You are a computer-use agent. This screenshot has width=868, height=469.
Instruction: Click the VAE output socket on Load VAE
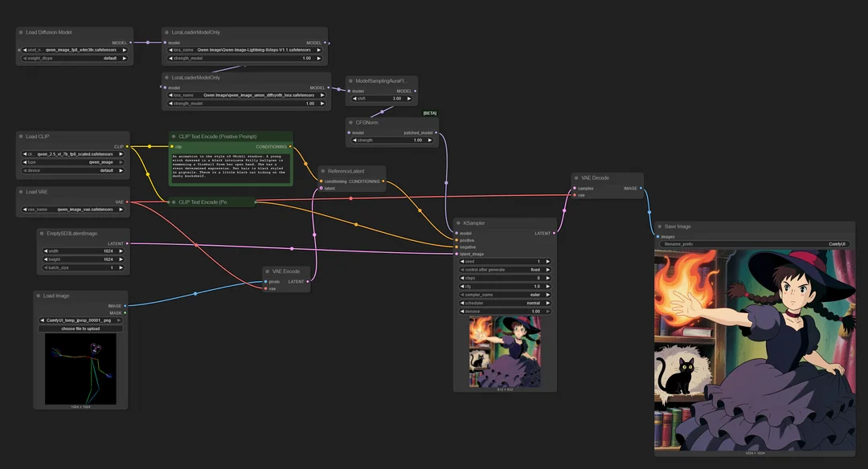click(127, 202)
